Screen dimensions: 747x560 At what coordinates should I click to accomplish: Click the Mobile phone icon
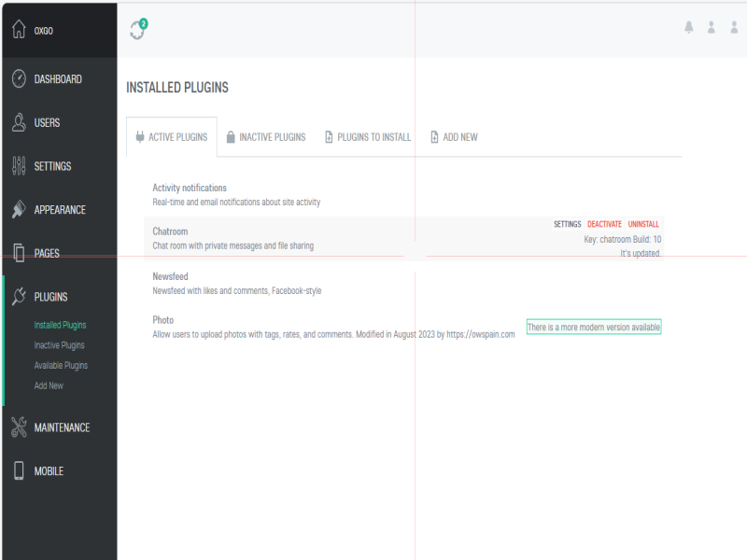pyautogui.click(x=19, y=471)
